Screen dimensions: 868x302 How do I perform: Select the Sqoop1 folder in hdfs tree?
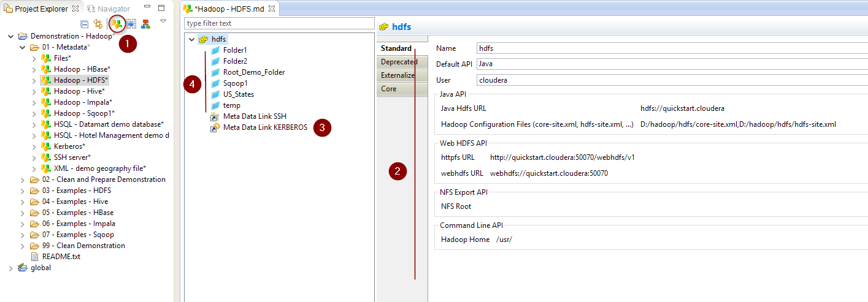235,83
